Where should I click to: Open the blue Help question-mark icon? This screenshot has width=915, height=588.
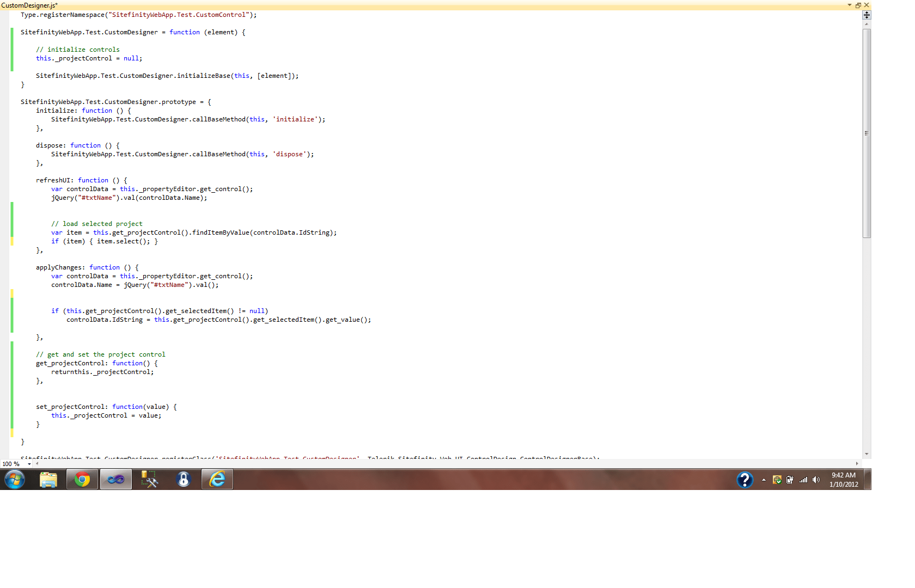(745, 480)
